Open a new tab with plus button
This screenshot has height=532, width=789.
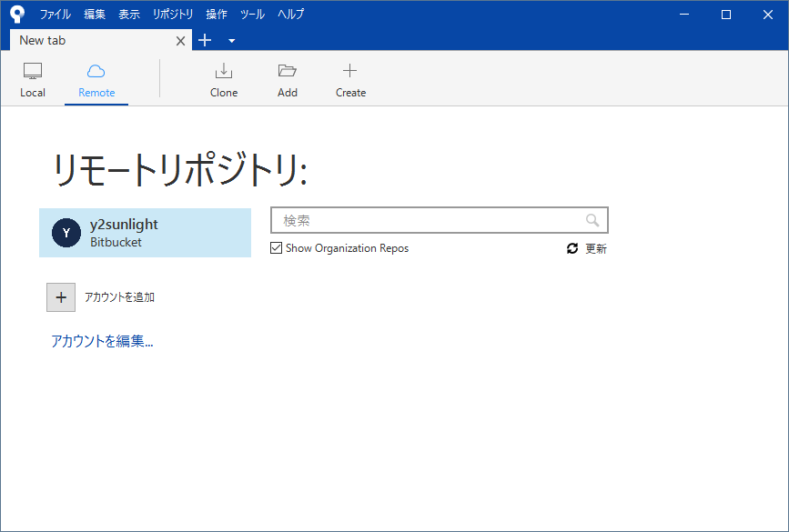(205, 40)
